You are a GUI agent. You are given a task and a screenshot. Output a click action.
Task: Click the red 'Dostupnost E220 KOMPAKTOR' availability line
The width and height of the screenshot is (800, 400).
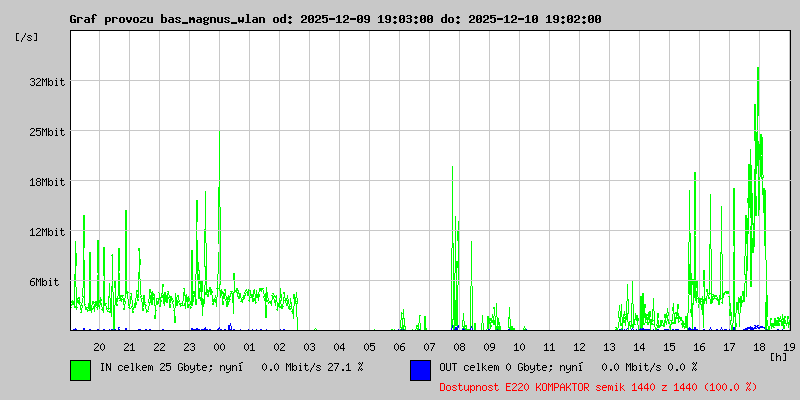pyautogui.click(x=598, y=387)
